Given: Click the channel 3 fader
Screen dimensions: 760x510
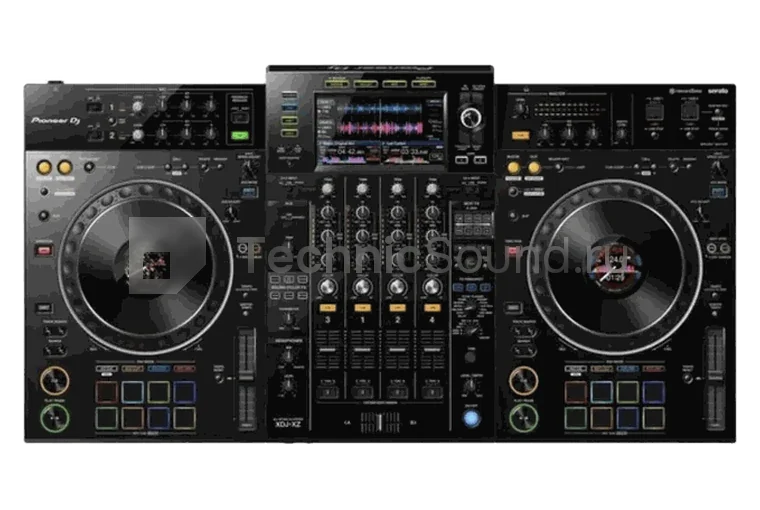Looking at the screenshot, I should (328, 349).
